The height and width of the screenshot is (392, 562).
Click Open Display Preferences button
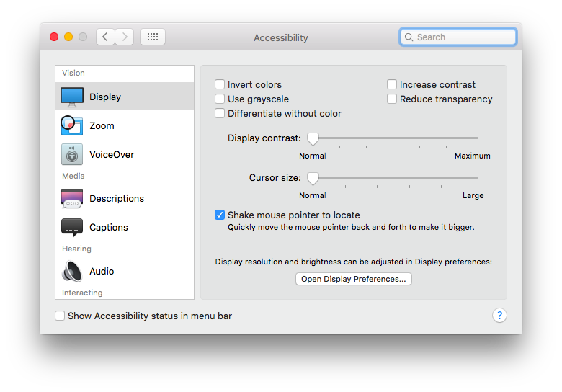[x=353, y=279]
